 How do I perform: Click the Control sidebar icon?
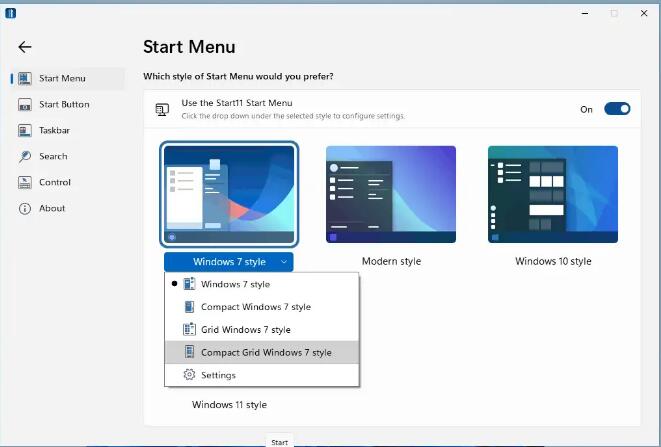25,183
